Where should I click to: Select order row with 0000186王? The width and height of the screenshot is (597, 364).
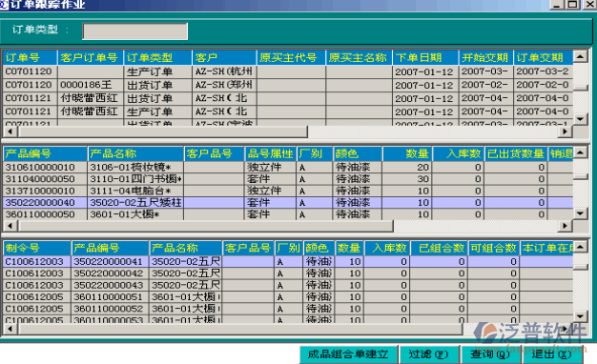pos(288,85)
